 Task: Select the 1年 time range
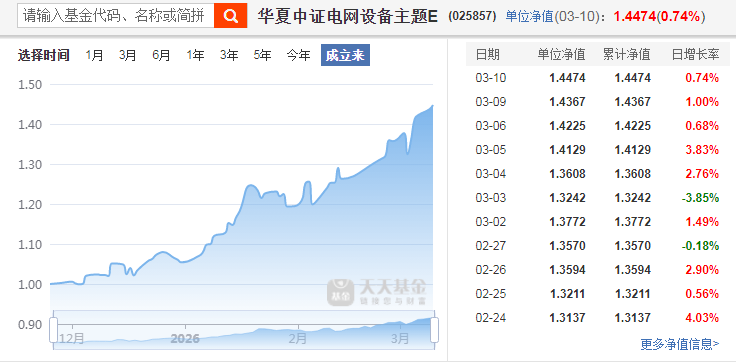[195, 55]
